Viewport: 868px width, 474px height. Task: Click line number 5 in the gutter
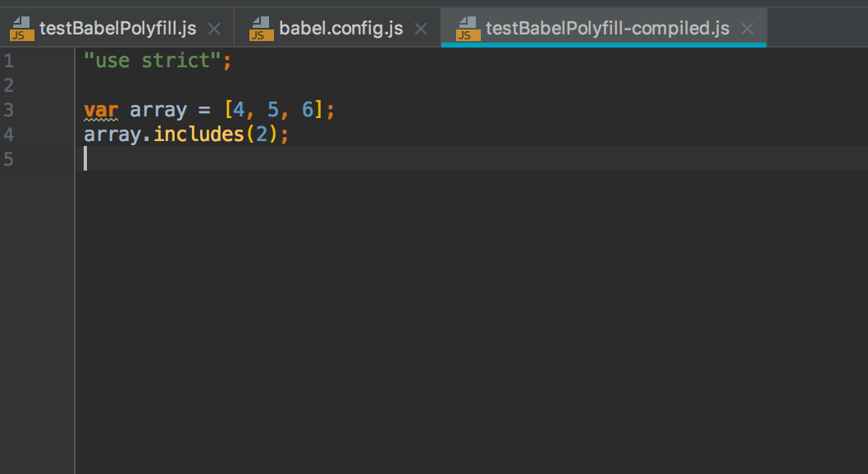[x=8, y=159]
